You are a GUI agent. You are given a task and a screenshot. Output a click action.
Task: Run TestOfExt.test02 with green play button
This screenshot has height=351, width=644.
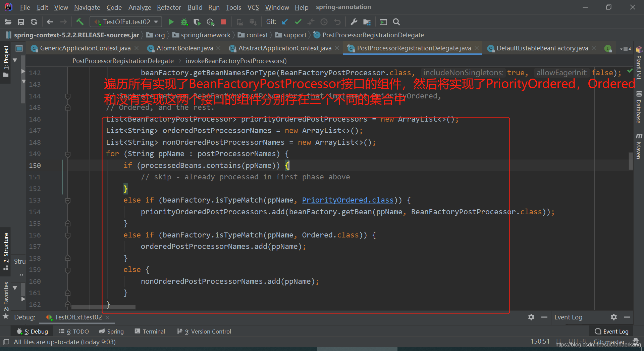click(171, 22)
